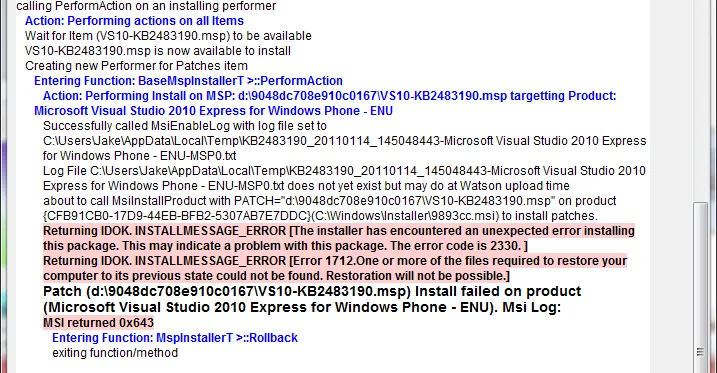Click the scrollbar thumb on the right

[700, 288]
